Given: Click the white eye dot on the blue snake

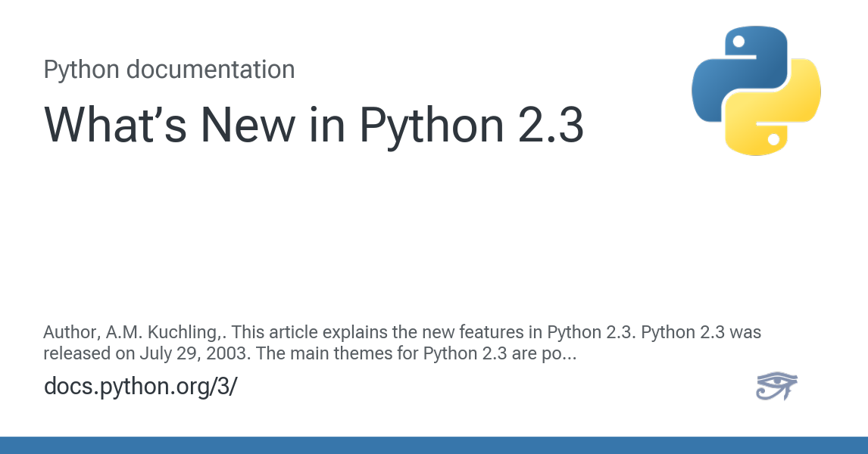Looking at the screenshot, I should click(738, 42).
